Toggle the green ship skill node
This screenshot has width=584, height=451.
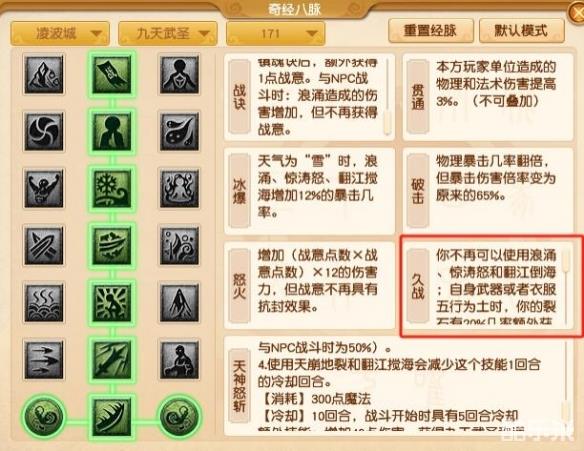pos(112,417)
